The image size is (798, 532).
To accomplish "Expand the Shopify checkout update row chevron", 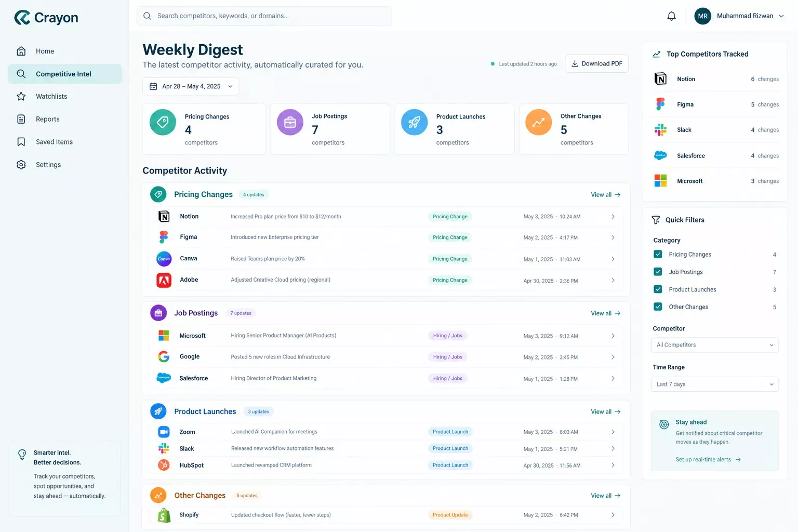I will tap(613, 515).
